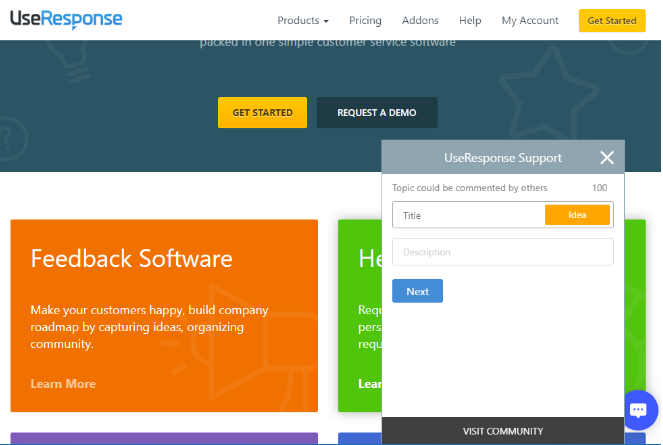The height and width of the screenshot is (445, 663).
Task: Open the Pricing page
Action: click(365, 20)
